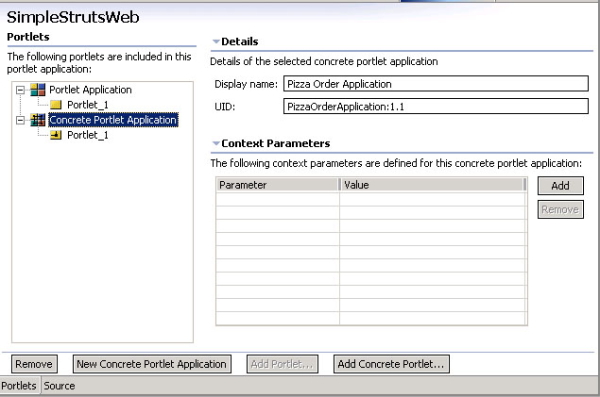Image resolution: width=600 pixels, height=397 pixels.
Task: Click the Display name: label
Action: [x=246, y=84]
